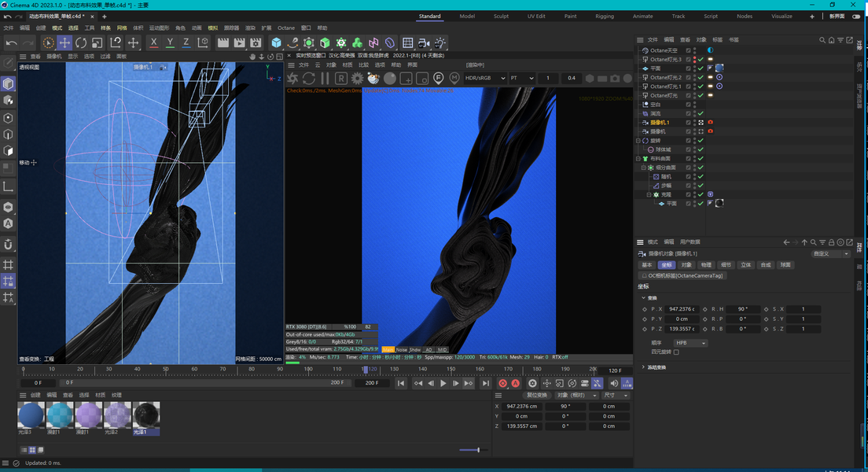Toggle the X axis lock icon
The height and width of the screenshot is (472, 868).
click(153, 42)
